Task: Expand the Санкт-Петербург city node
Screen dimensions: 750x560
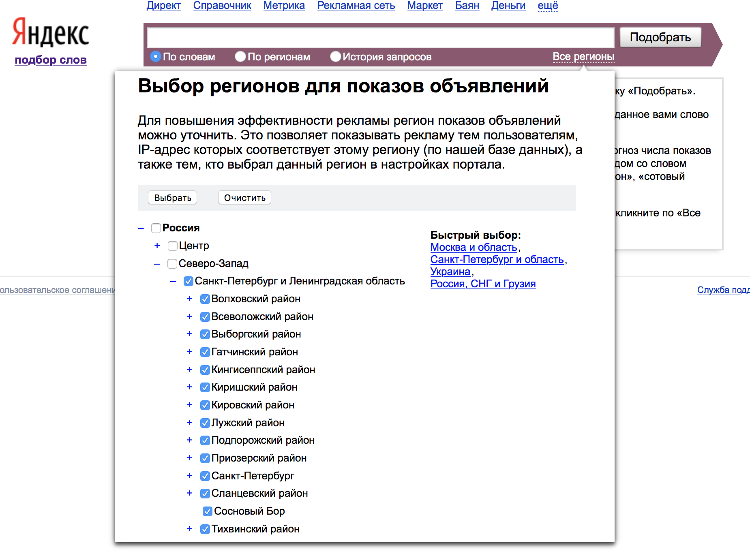Action: (x=190, y=476)
